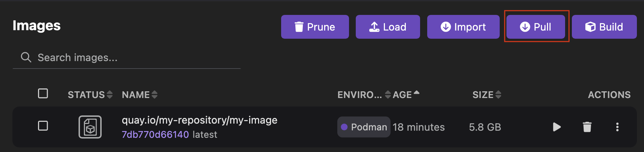
Task: Click the Podman environment badge
Action: click(x=364, y=127)
